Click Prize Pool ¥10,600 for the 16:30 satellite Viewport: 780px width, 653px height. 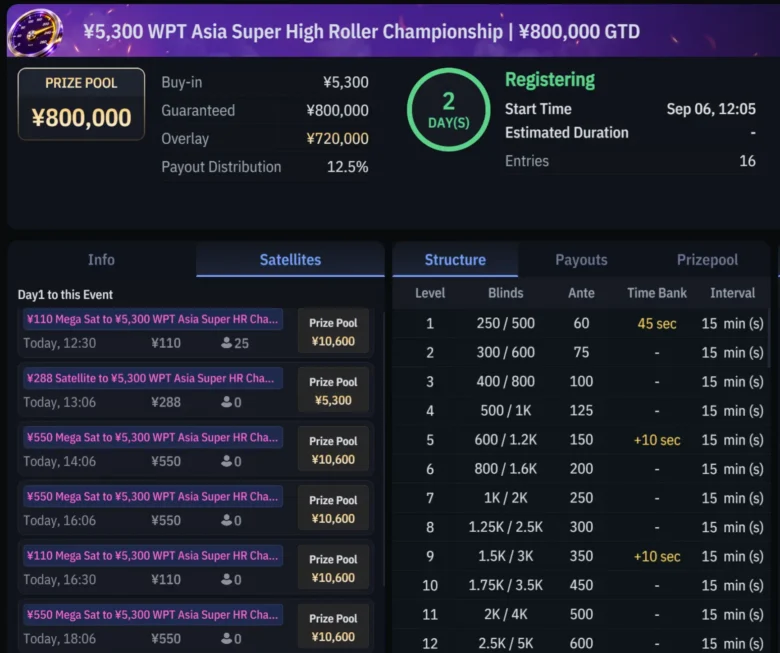[333, 568]
